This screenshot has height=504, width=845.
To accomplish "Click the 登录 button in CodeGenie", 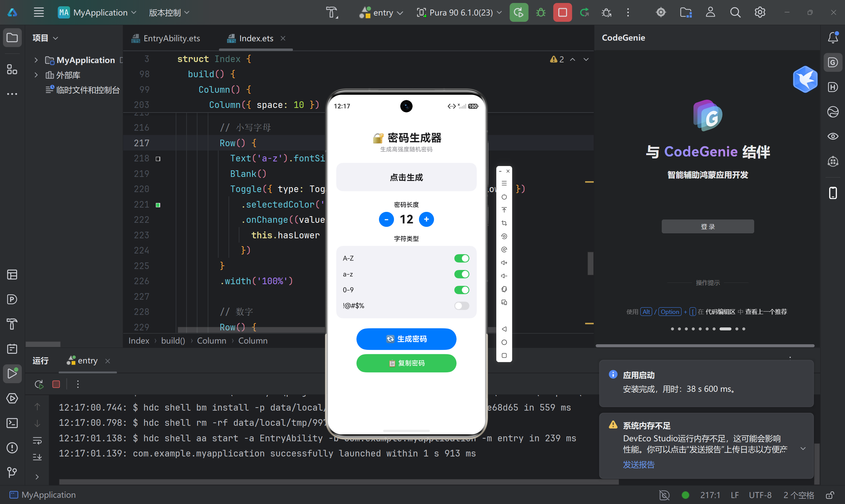I will (707, 226).
